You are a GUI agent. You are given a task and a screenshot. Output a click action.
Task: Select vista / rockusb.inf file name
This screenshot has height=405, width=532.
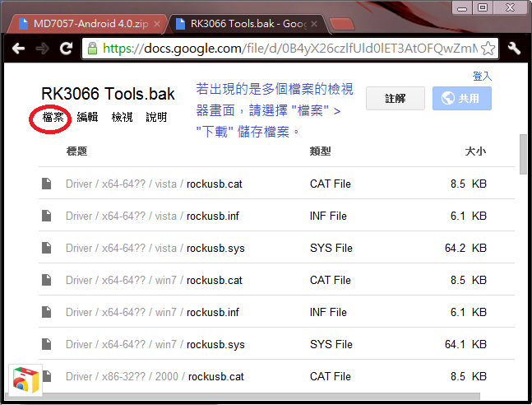tap(213, 216)
